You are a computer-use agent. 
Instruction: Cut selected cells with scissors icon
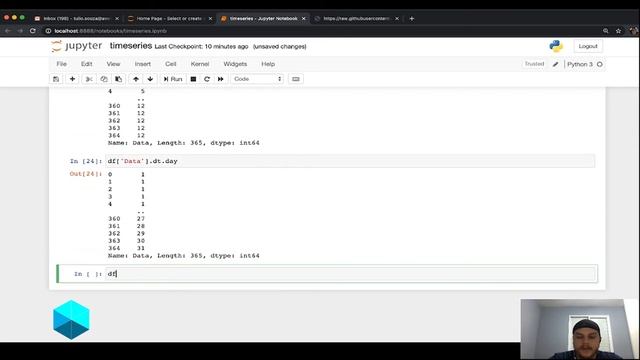[89, 79]
